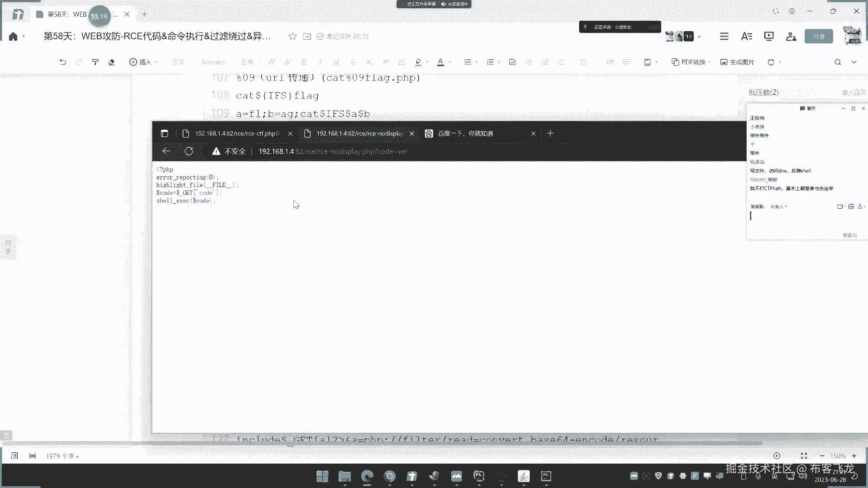This screenshot has width=868, height=488.
Task: Toggle the numbered list button
Action: (x=490, y=62)
